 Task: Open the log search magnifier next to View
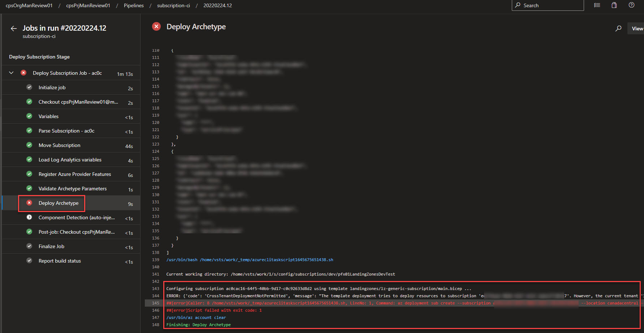(618, 29)
